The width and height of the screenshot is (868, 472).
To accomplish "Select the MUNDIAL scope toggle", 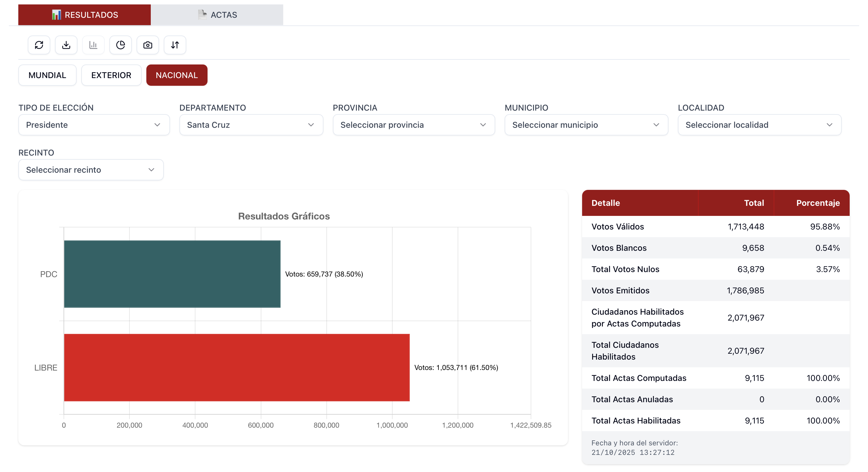I will (x=47, y=75).
